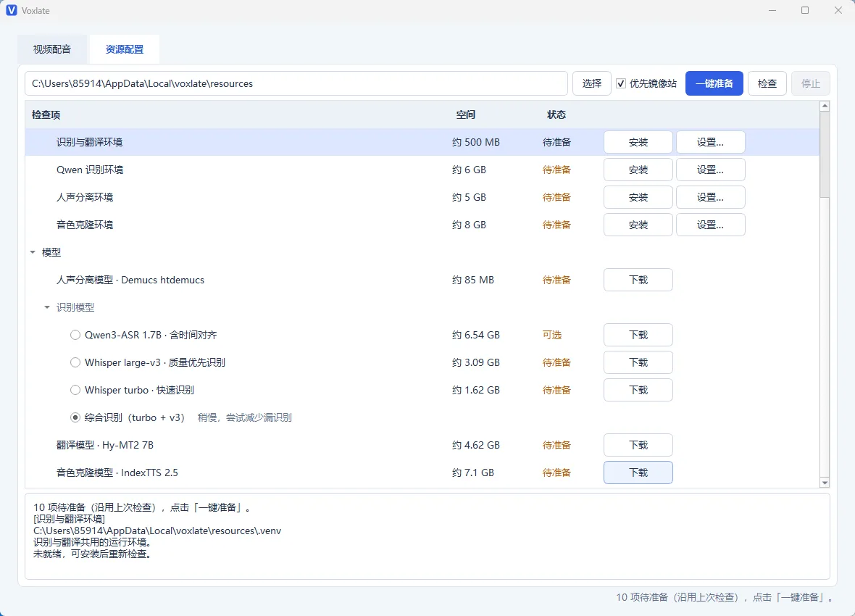Viewport: 855px width, 616px height.
Task: Switch to the 视频配音 tab
Action: pos(51,50)
